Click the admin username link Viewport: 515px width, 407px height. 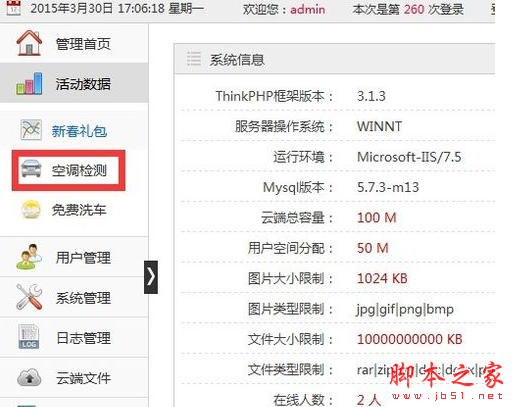[308, 9]
